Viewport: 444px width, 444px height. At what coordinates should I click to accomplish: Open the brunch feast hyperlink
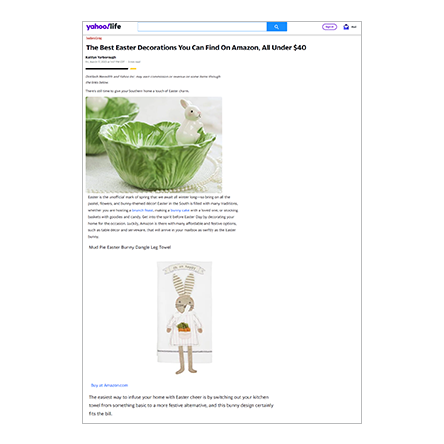(142, 210)
